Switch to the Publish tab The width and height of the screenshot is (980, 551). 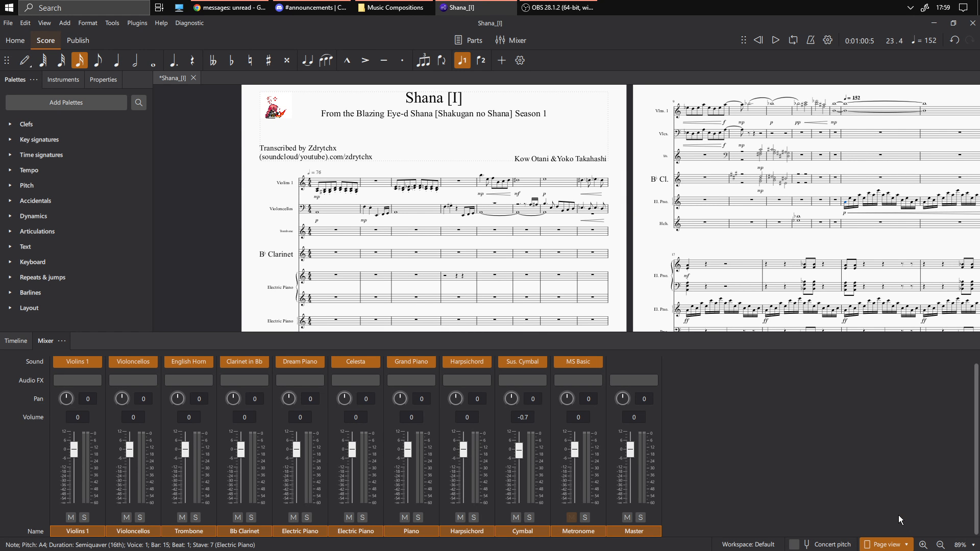[78, 40]
